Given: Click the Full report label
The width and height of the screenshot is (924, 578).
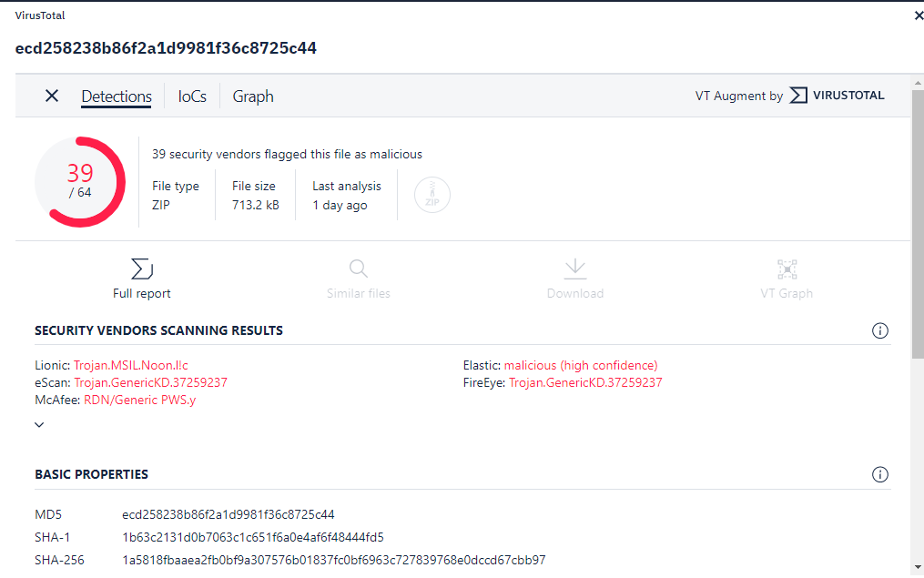Looking at the screenshot, I should pos(142,293).
